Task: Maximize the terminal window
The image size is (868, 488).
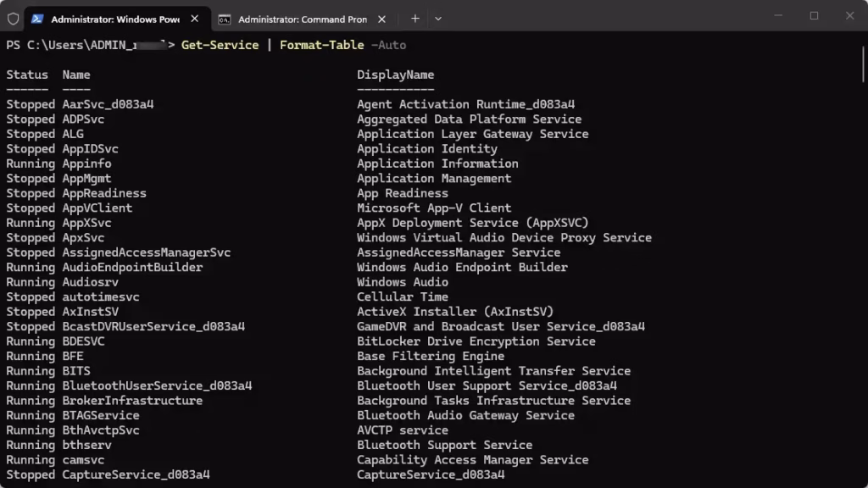Action: (814, 15)
